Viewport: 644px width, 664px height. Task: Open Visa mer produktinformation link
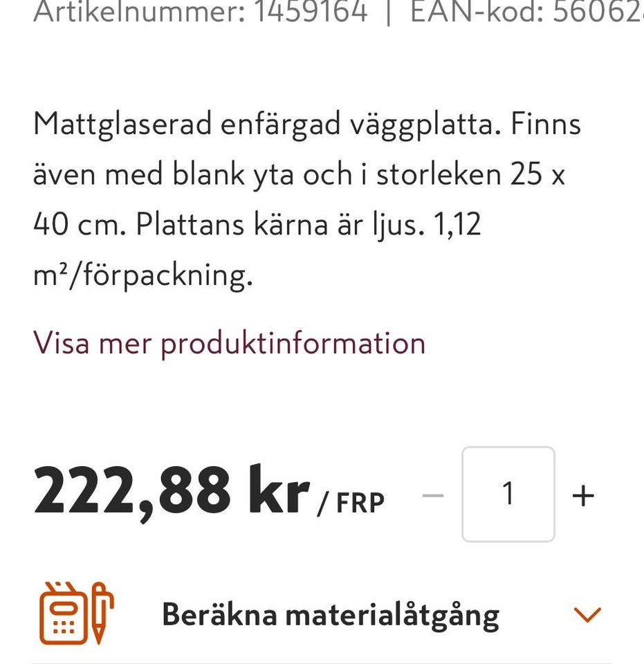tap(229, 342)
